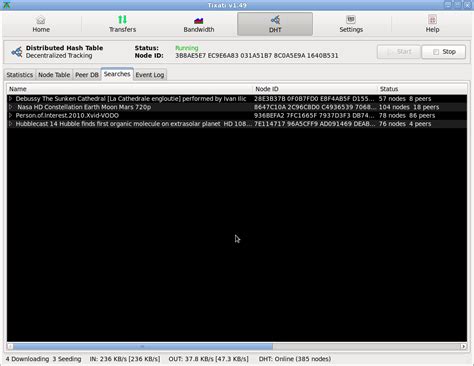Screen dimensions: 474x366
Task: Click the local Node ID value 3B8AE5E7
Action: click(x=257, y=56)
